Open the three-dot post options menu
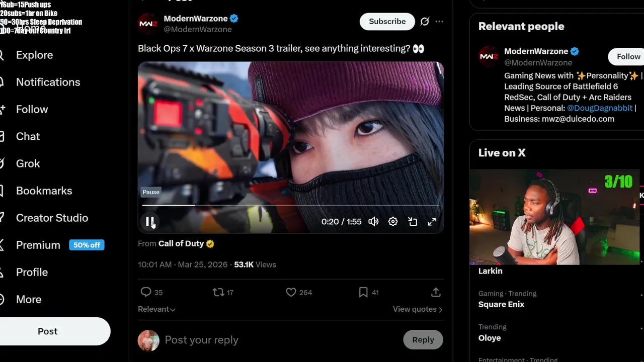The image size is (644, 362). coord(439,22)
